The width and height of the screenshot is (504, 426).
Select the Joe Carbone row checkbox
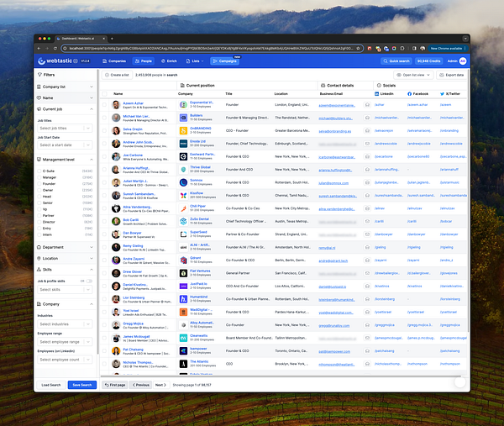click(x=104, y=156)
